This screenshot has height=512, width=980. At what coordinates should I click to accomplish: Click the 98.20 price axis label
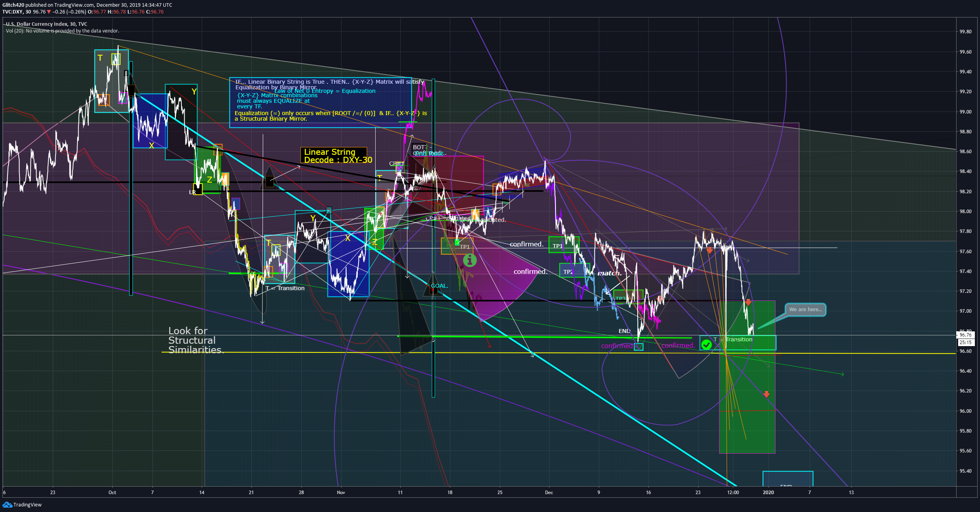965,191
